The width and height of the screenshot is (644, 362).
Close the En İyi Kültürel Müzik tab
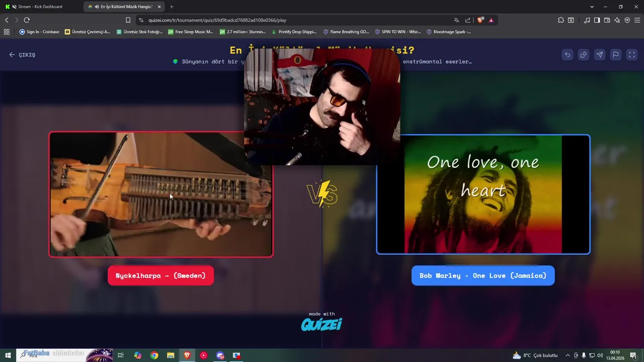[159, 7]
